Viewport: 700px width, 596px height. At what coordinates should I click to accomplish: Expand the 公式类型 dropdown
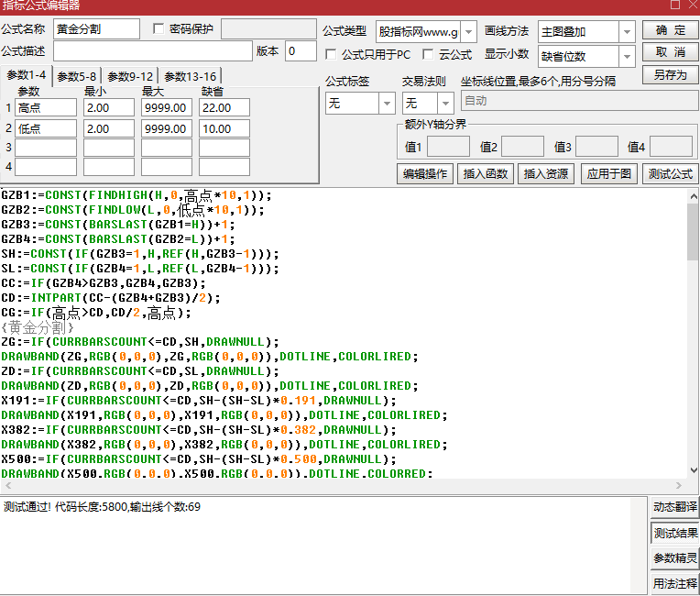468,32
